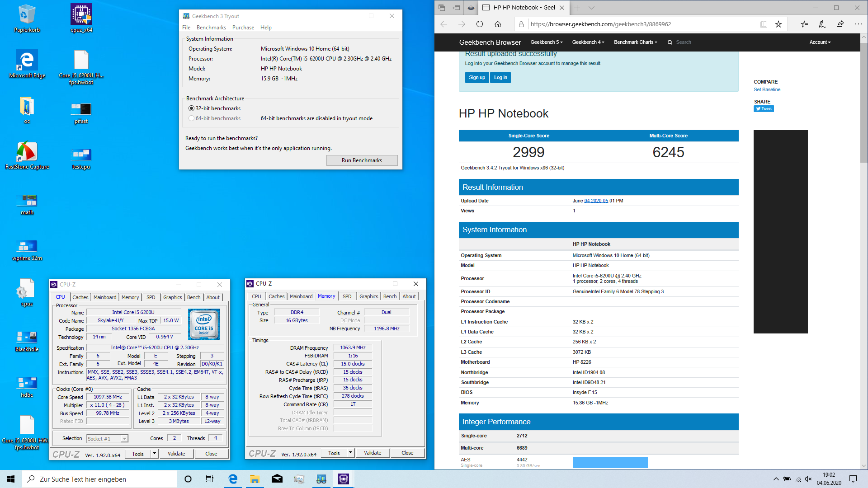Open the cpuz_x64 desktop icon

pyautogui.click(x=81, y=18)
